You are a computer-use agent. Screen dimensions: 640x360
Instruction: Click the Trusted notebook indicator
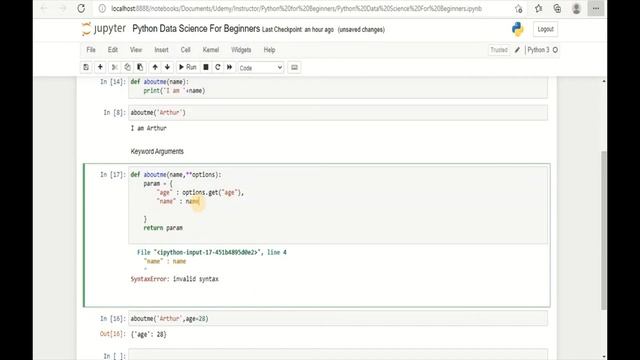[499, 50]
